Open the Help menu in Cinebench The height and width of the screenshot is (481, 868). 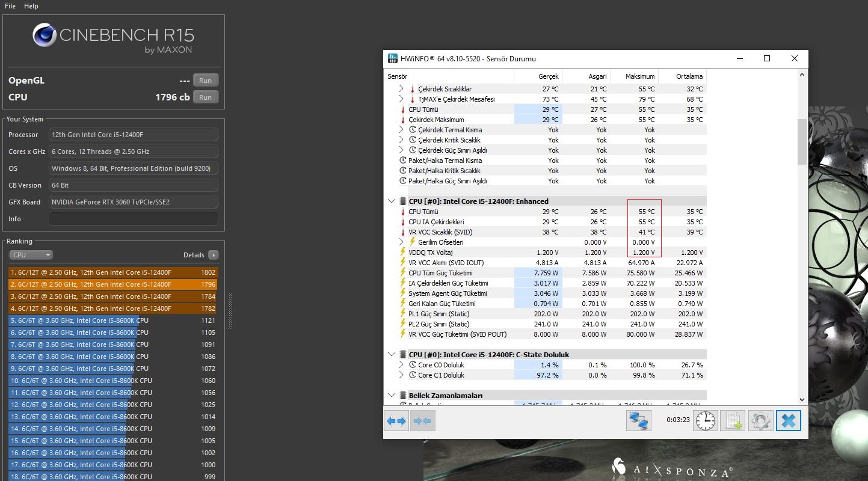[x=31, y=6]
